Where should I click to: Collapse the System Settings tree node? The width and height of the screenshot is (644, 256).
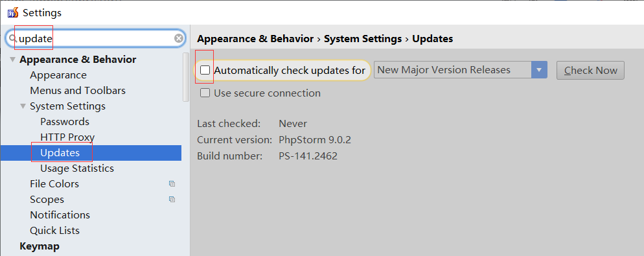(x=23, y=106)
